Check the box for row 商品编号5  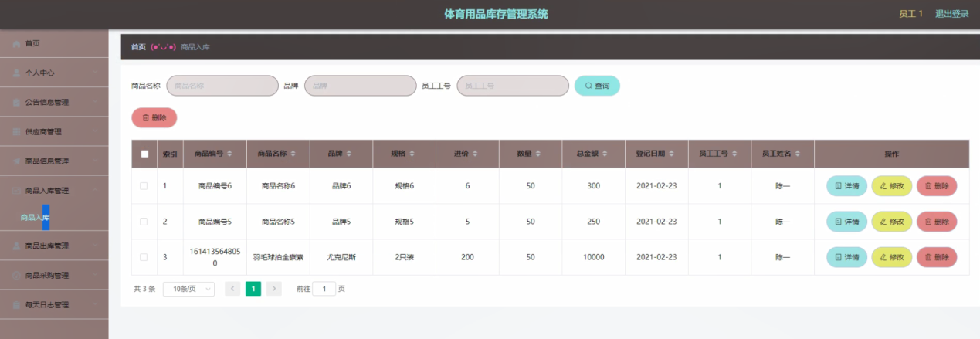pyautogui.click(x=144, y=222)
